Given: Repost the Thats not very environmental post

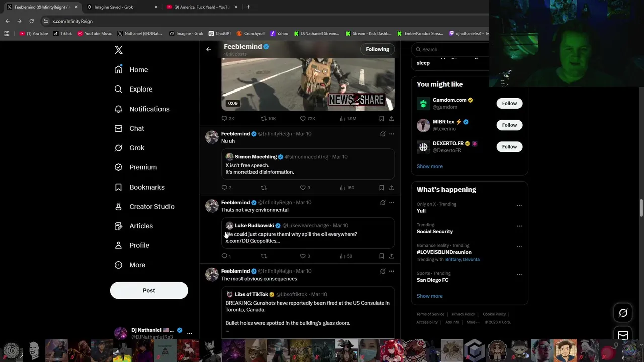Looking at the screenshot, I should tap(264, 256).
